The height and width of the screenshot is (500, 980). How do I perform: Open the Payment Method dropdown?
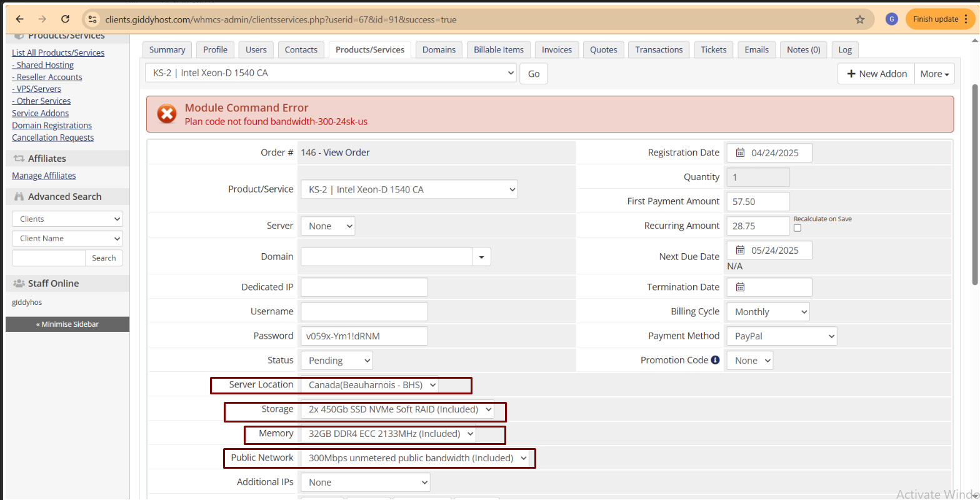coord(781,336)
